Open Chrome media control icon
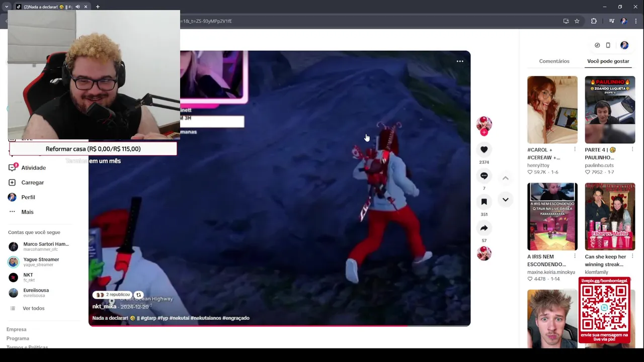 (611, 21)
